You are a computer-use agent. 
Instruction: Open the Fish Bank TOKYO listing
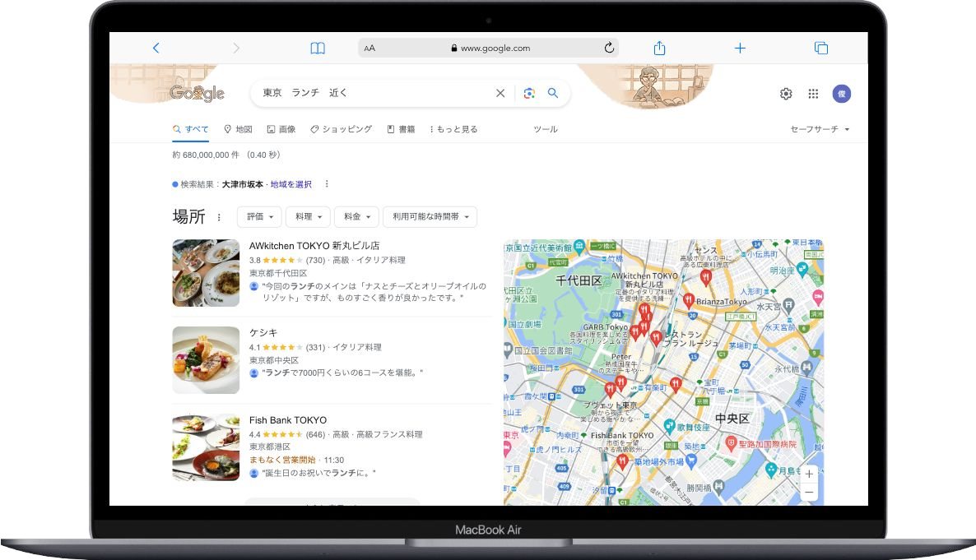[287, 420]
